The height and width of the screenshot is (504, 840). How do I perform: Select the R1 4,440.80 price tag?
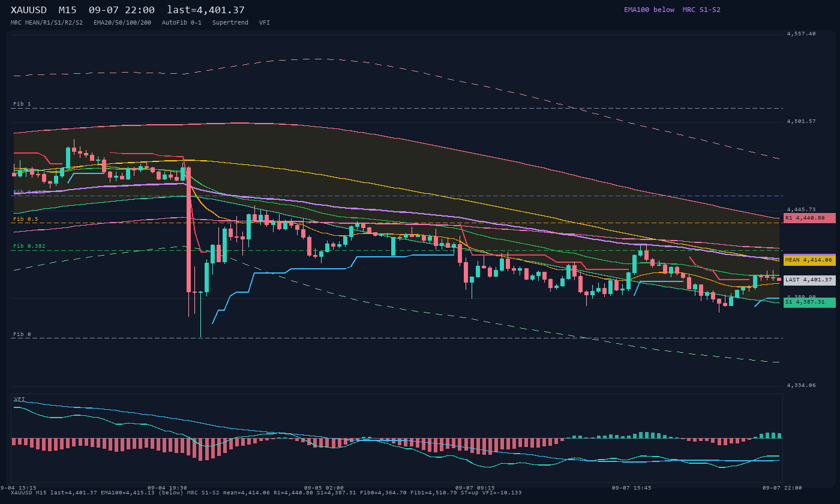(809, 218)
